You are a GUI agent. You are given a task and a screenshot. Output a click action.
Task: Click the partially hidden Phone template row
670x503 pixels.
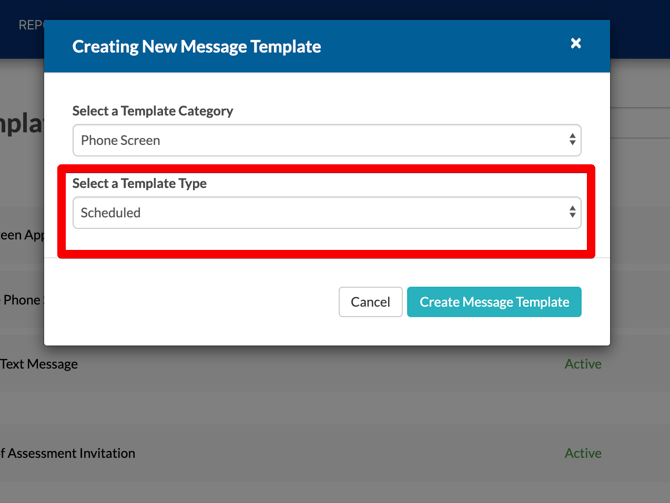[x=21, y=300]
